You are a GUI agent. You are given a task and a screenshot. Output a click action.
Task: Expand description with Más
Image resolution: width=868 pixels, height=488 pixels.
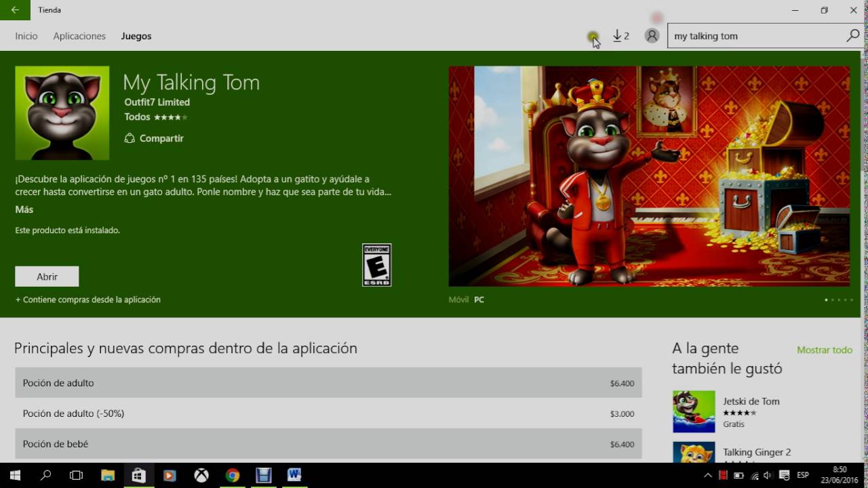(x=24, y=209)
